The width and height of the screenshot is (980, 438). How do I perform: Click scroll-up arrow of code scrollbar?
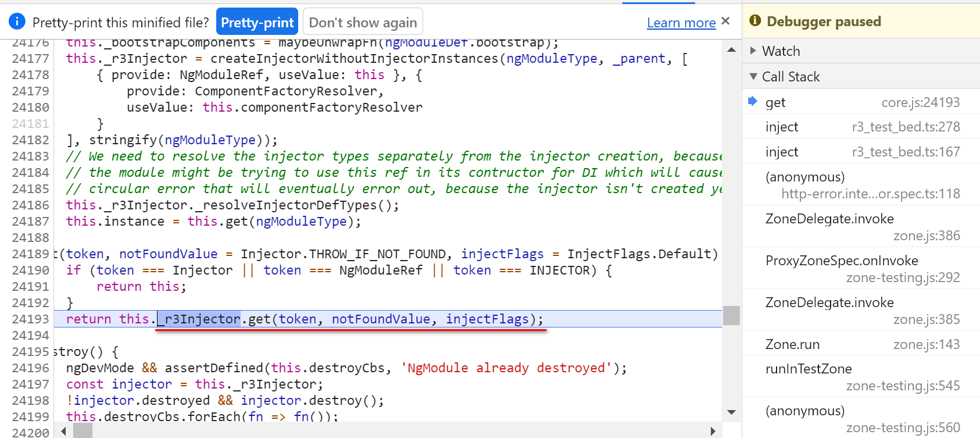731,50
